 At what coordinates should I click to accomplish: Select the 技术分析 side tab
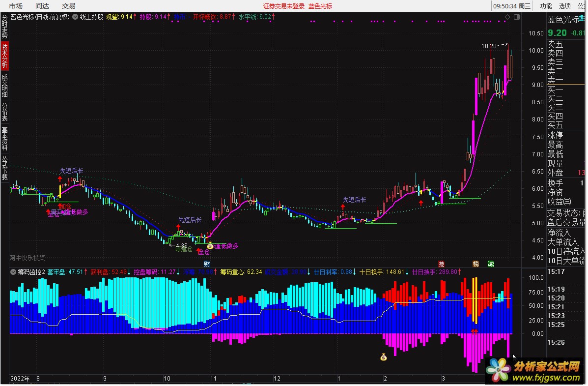[x=4, y=56]
